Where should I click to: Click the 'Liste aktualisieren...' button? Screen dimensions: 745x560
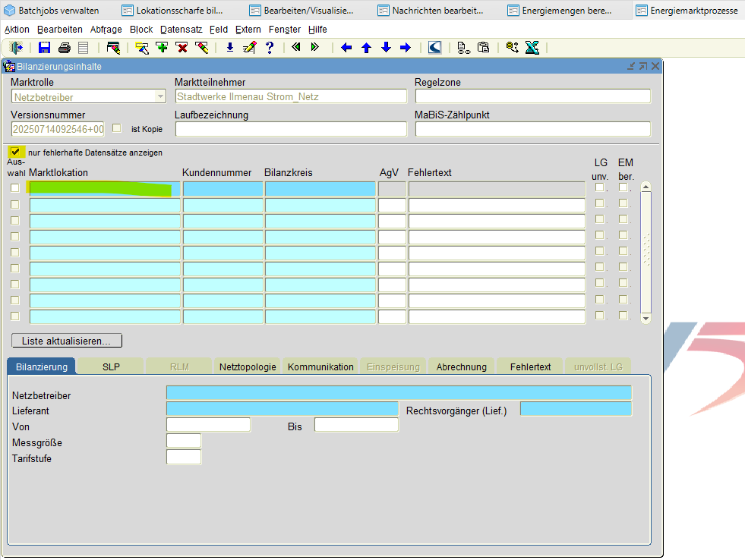[x=67, y=341]
